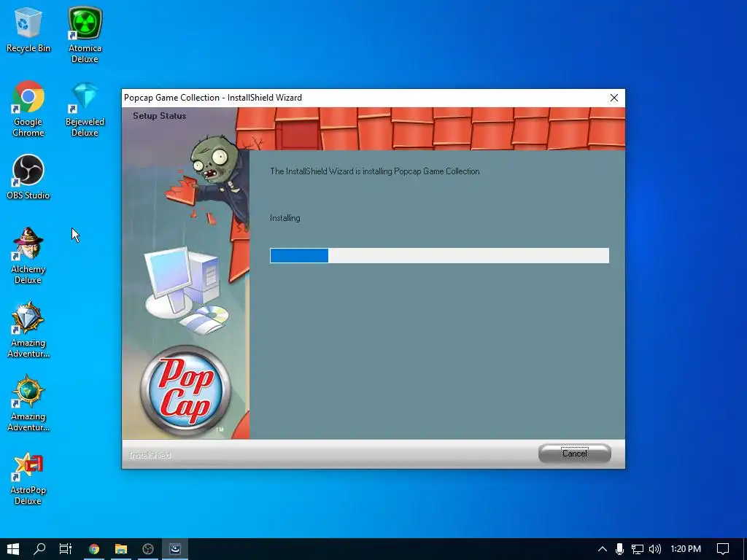
Task: Select the active installer taskbar icon
Action: point(175,549)
